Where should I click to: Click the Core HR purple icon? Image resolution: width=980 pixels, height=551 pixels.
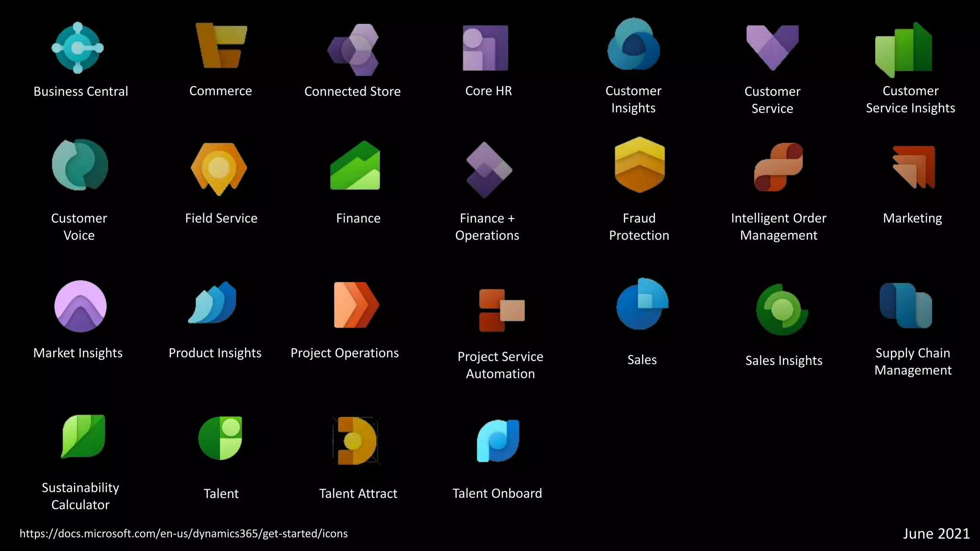pyautogui.click(x=485, y=48)
